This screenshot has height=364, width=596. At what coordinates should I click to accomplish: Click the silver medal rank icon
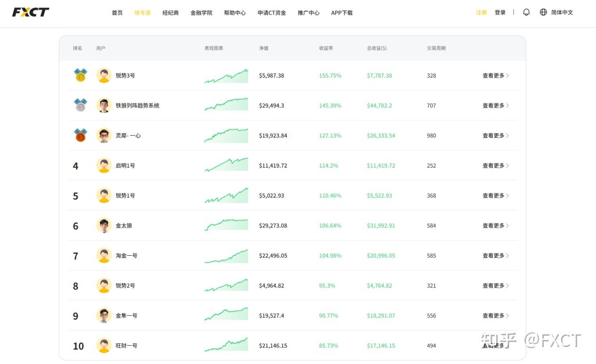coord(81,105)
